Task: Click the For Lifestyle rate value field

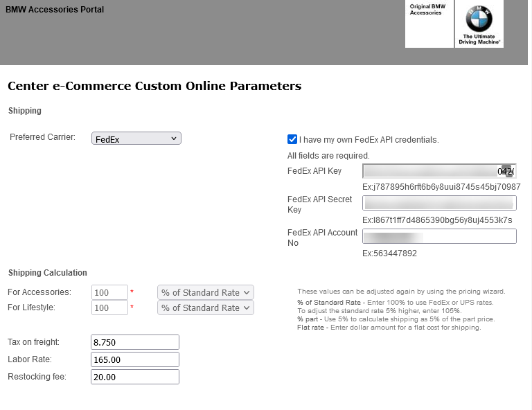Action: click(109, 307)
